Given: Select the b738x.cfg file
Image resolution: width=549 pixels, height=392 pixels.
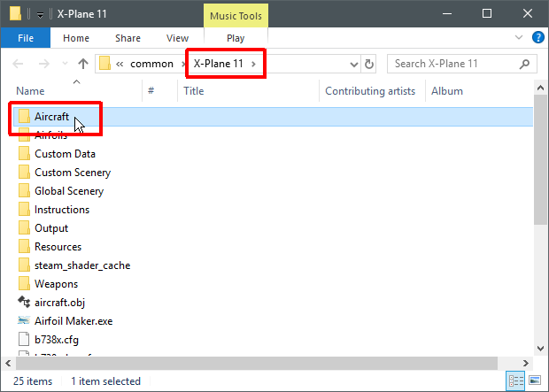Looking at the screenshot, I should click(x=57, y=339).
